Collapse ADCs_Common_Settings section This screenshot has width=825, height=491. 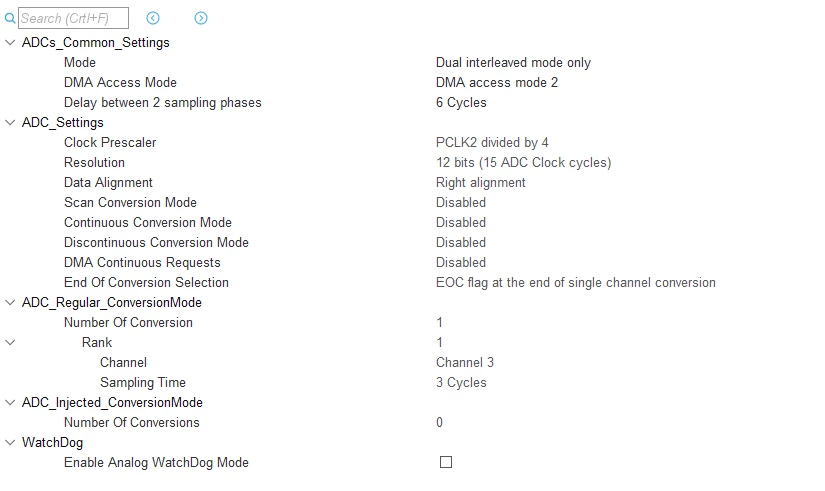click(x=10, y=42)
